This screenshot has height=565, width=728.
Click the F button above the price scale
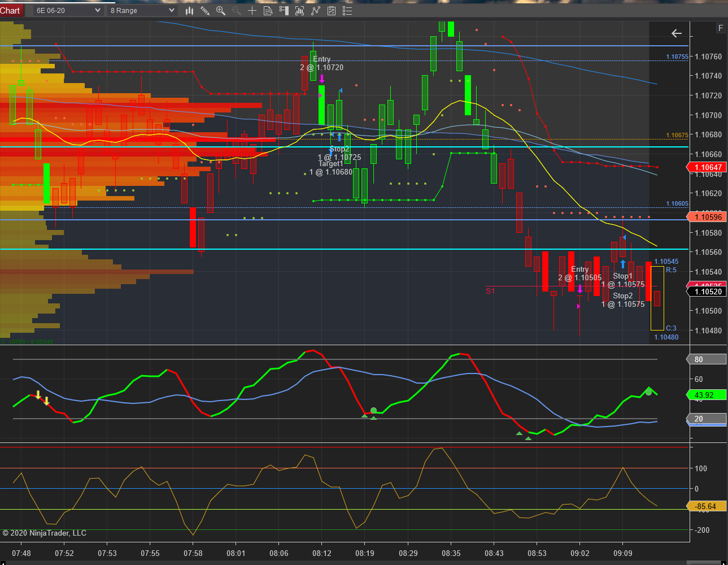point(721,28)
